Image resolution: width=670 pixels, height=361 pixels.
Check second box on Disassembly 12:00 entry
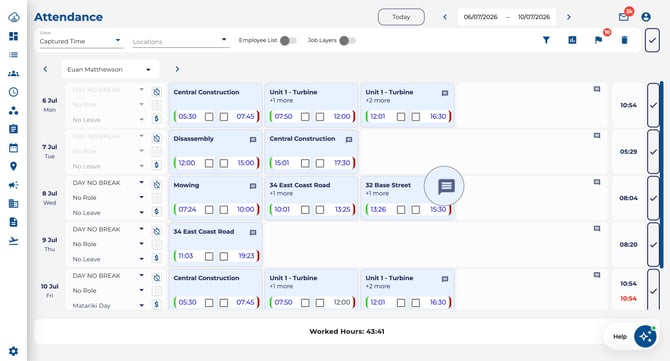pyautogui.click(x=223, y=163)
